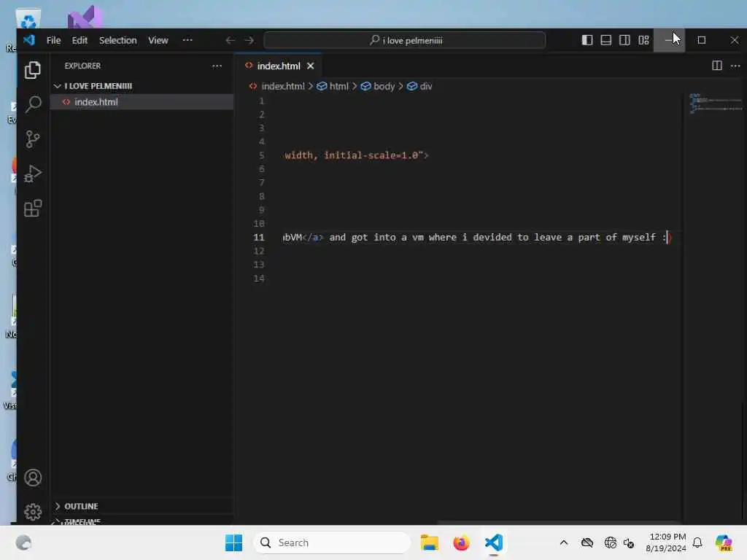Go forward using the right arrow
The image size is (747, 560).
coord(249,41)
